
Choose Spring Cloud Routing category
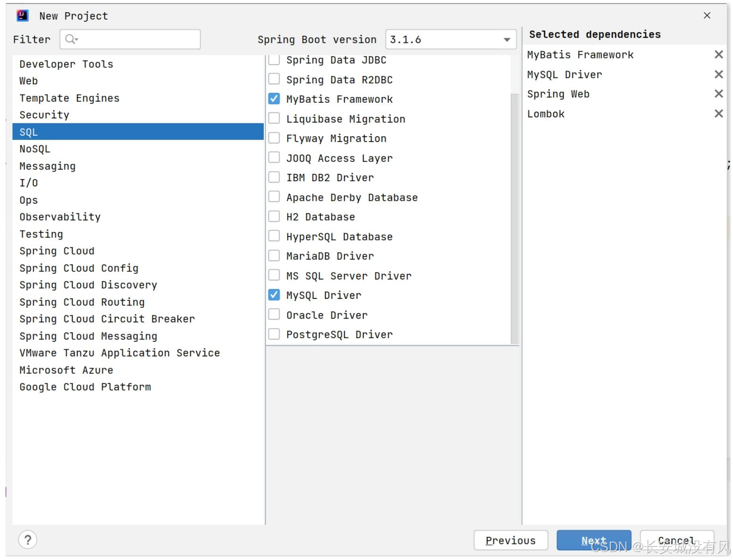(138, 302)
